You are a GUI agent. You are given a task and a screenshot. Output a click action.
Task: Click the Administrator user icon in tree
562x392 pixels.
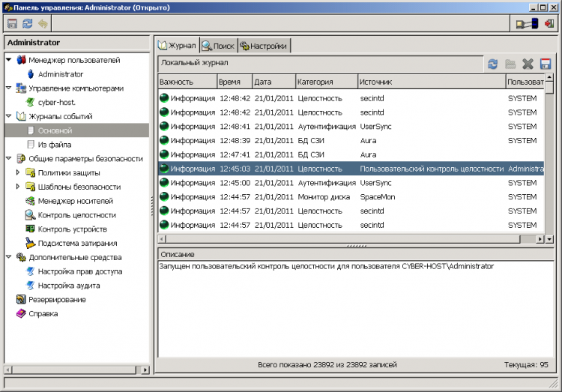[x=31, y=74]
